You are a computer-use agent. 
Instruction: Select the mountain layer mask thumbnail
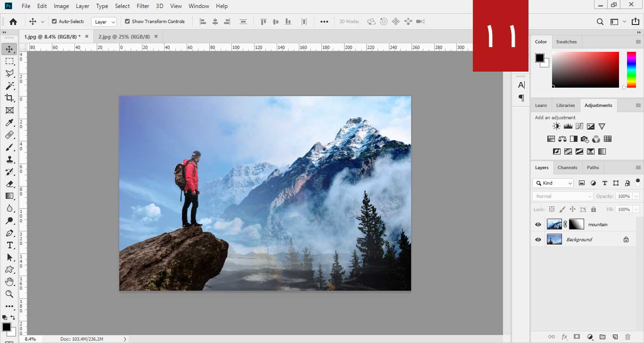(577, 224)
